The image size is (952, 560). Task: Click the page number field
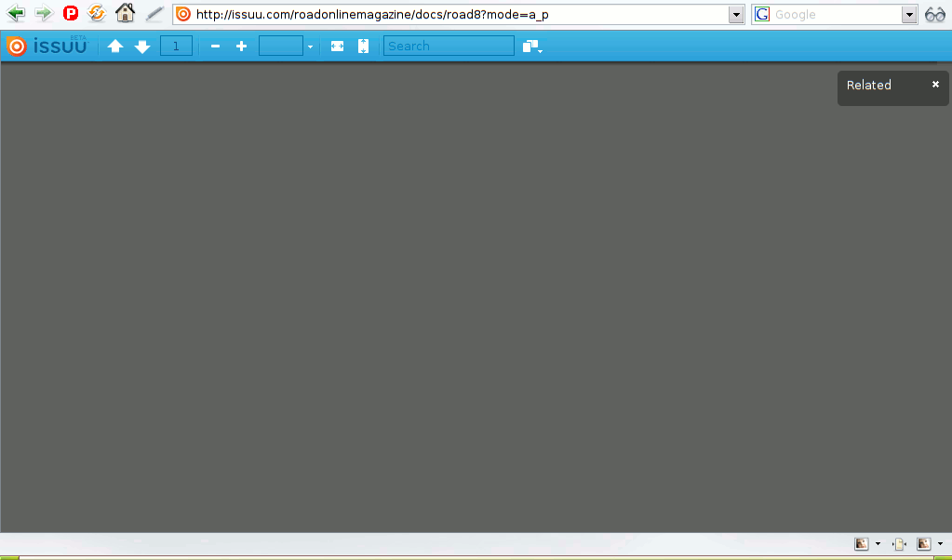tap(176, 47)
